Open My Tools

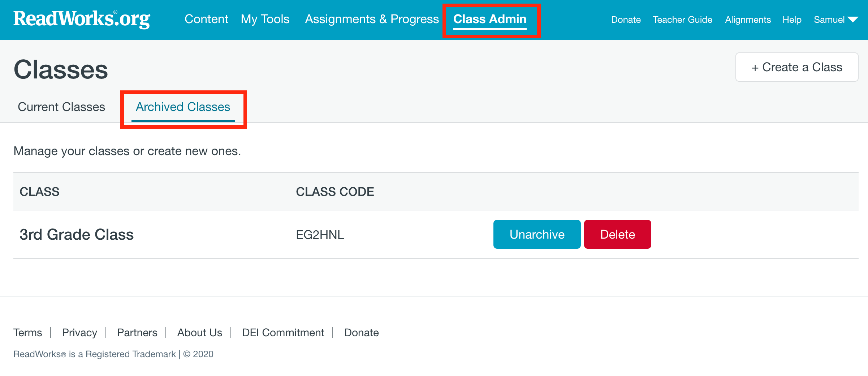click(265, 19)
